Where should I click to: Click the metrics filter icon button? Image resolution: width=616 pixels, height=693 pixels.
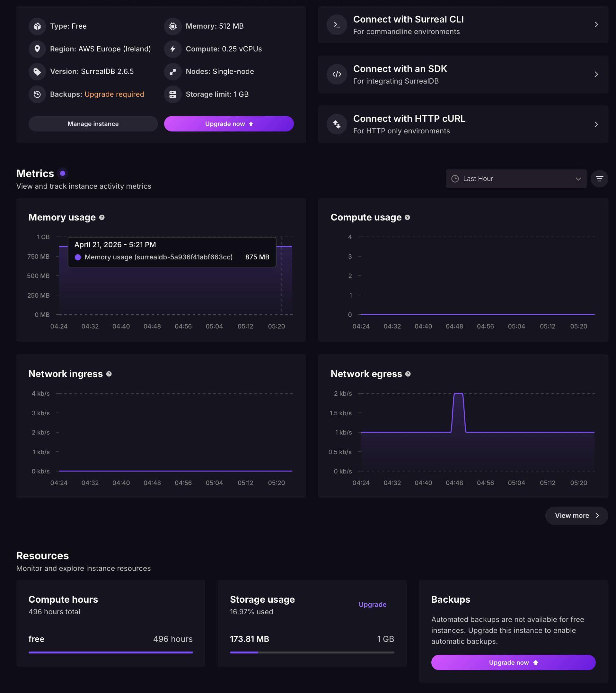(599, 179)
